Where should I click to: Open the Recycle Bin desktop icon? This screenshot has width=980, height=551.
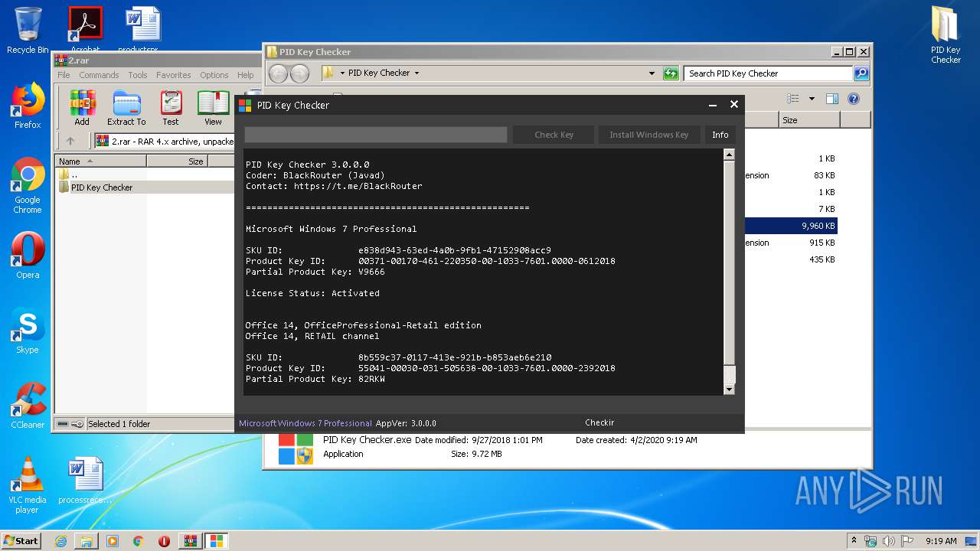click(28, 31)
